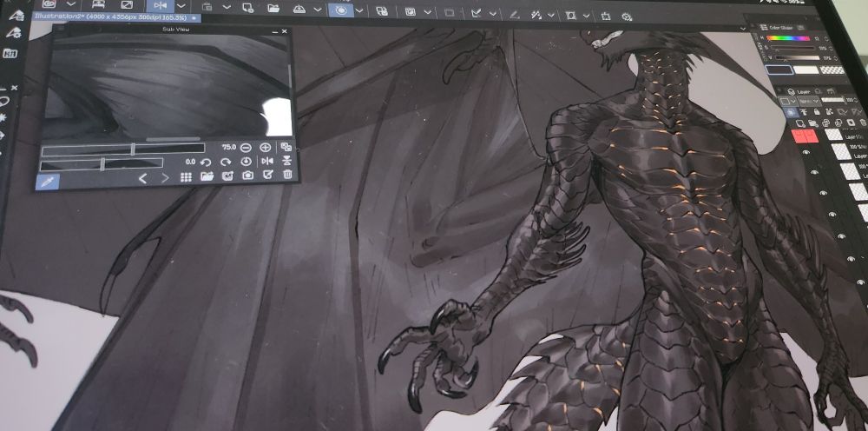Select the Layer panel tab
Image resolution: width=868 pixels, height=431 pixels.
coord(799,91)
